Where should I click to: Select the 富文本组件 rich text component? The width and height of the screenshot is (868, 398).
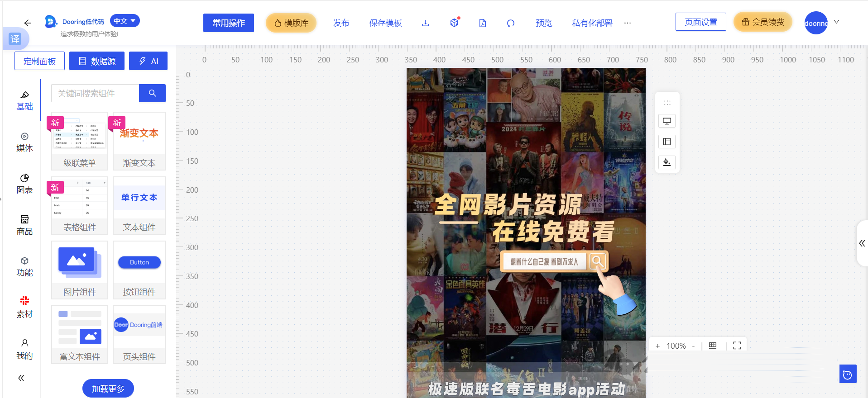click(80, 335)
